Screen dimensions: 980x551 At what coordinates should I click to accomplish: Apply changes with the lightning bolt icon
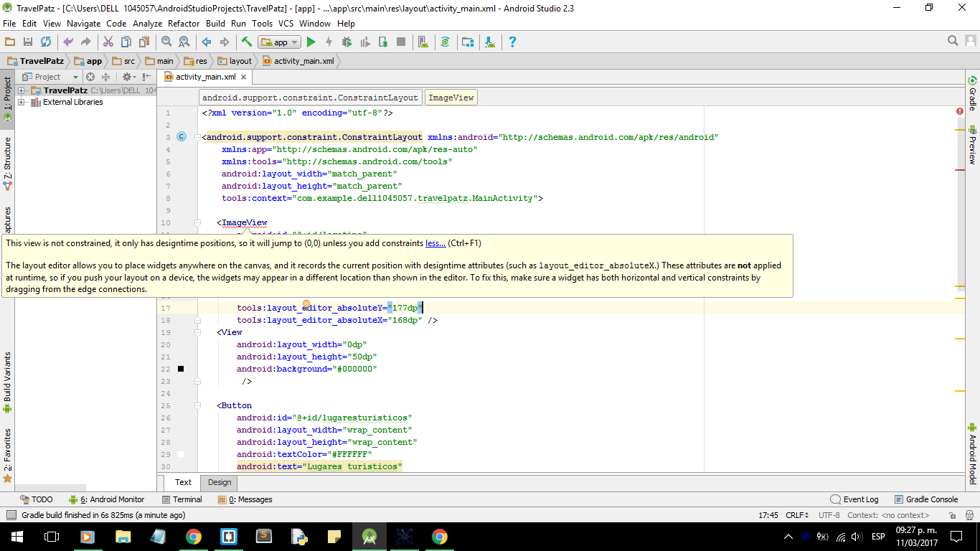coord(329,42)
